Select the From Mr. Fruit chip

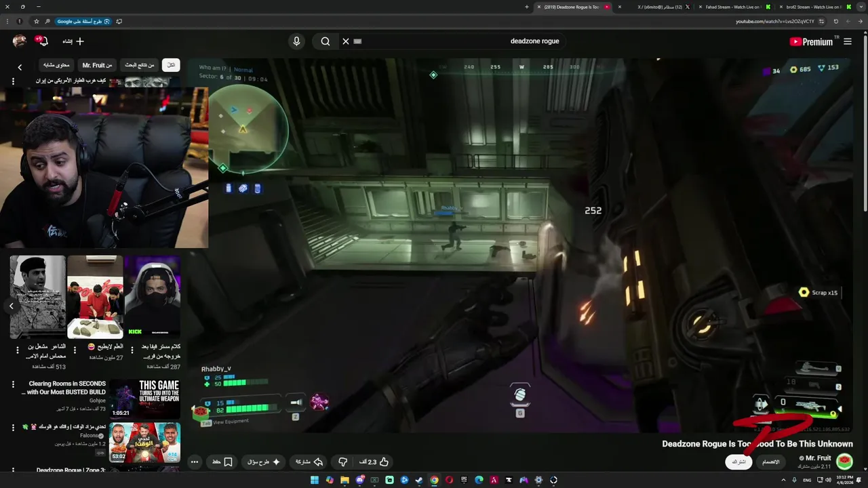(97, 65)
